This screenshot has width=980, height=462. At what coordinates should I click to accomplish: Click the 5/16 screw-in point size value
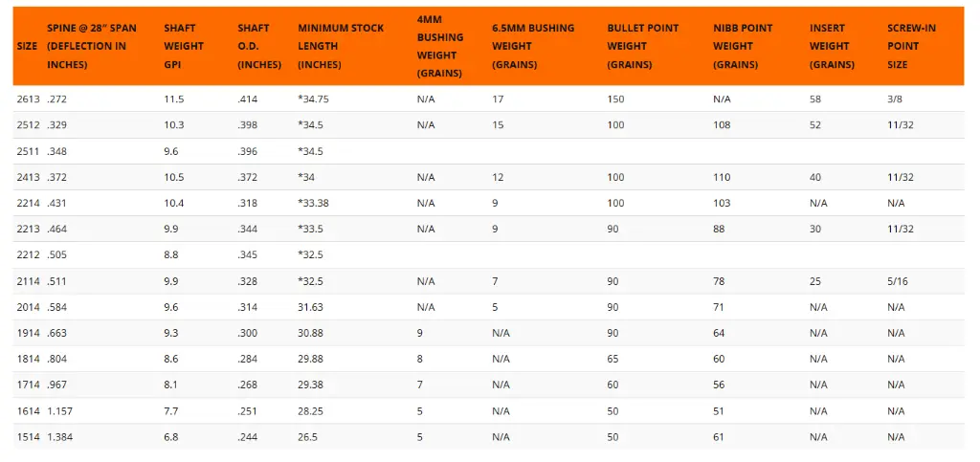click(x=900, y=281)
